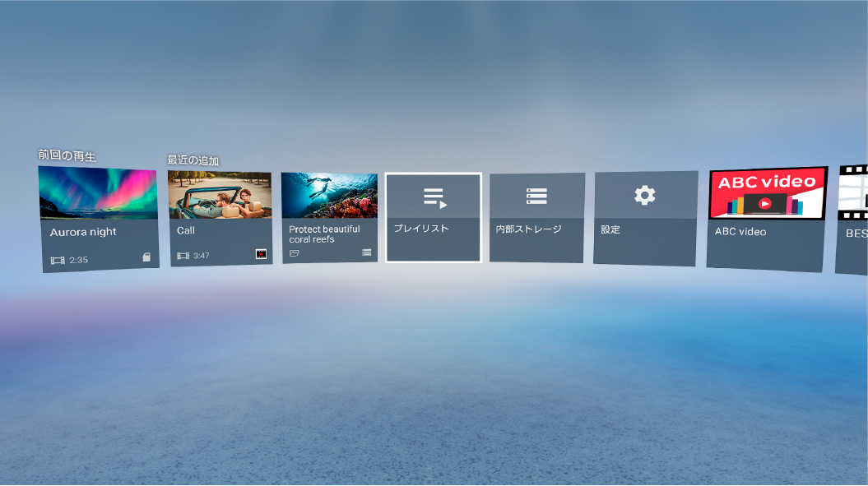This screenshot has width=868, height=486.
Task: Click the SD card icon on Aurora night
Action: coord(146,257)
